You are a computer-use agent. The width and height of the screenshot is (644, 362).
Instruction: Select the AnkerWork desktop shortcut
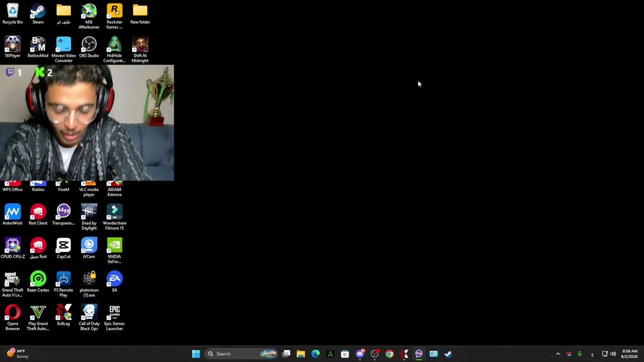coord(13,215)
